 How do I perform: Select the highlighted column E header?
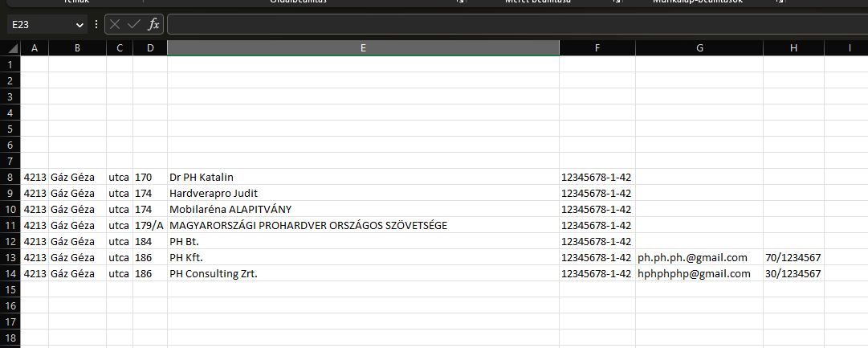(363, 48)
